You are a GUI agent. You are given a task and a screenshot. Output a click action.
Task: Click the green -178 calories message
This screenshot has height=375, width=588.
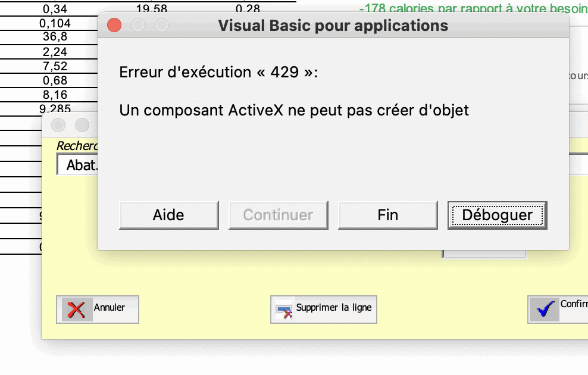coord(473,9)
